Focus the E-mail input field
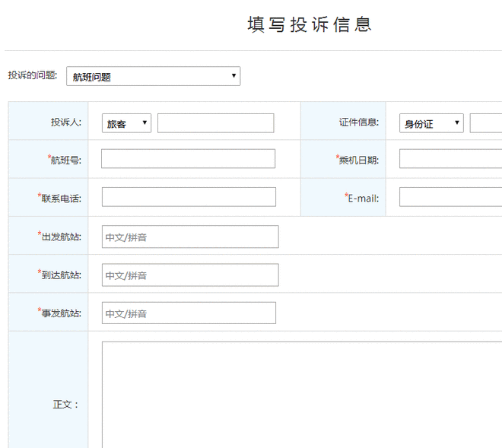Screen dimensions: 502x448 tap(450, 197)
